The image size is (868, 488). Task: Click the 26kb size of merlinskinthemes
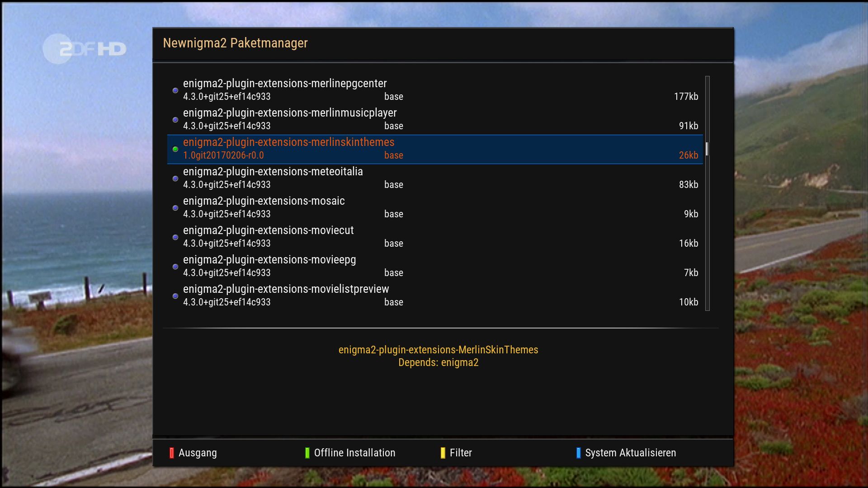(689, 155)
